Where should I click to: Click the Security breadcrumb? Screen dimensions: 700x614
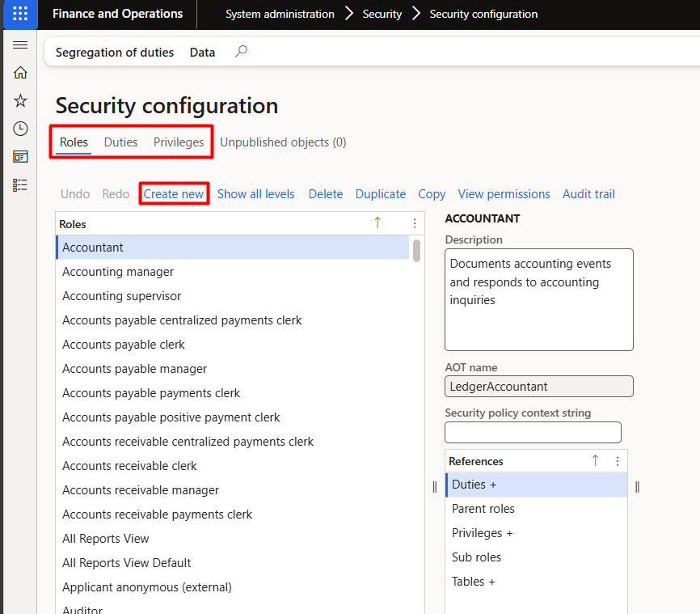pos(382,14)
